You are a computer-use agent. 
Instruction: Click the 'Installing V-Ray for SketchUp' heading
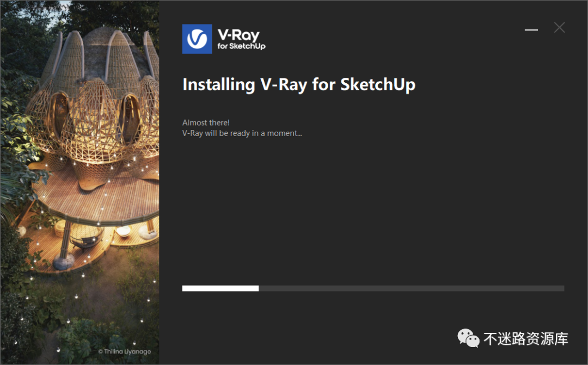[299, 85]
